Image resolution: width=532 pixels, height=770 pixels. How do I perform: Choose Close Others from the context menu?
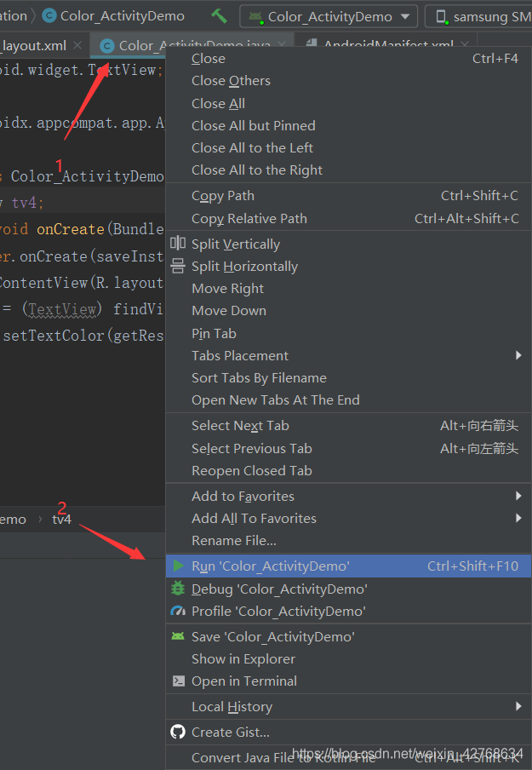pyautogui.click(x=231, y=80)
